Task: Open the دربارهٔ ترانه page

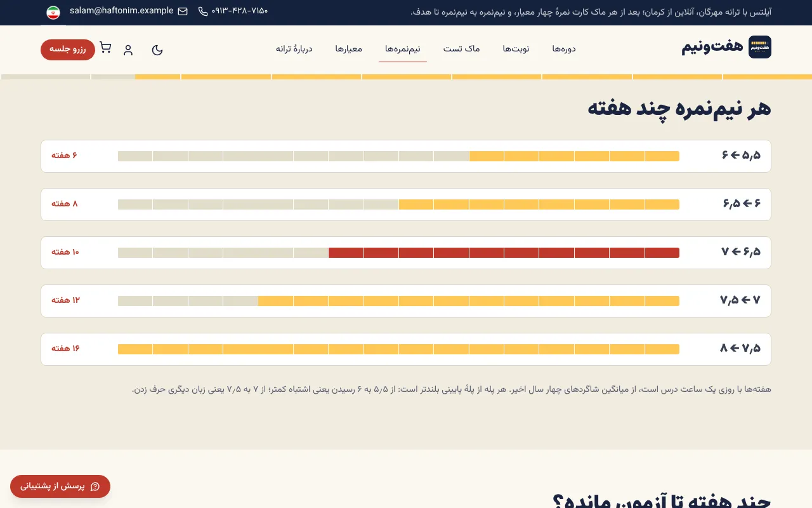Action: coord(294,49)
